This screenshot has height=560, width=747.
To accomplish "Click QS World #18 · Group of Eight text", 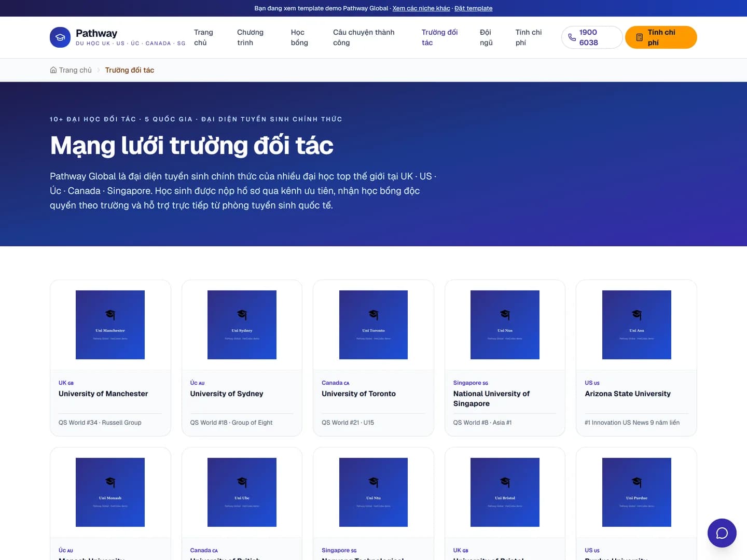I will 231,423.
